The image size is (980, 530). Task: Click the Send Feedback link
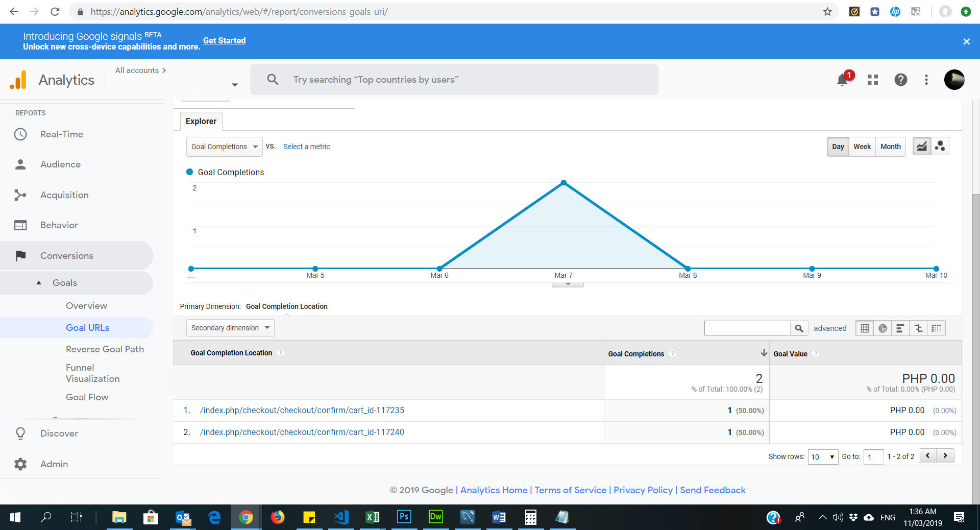tap(713, 490)
